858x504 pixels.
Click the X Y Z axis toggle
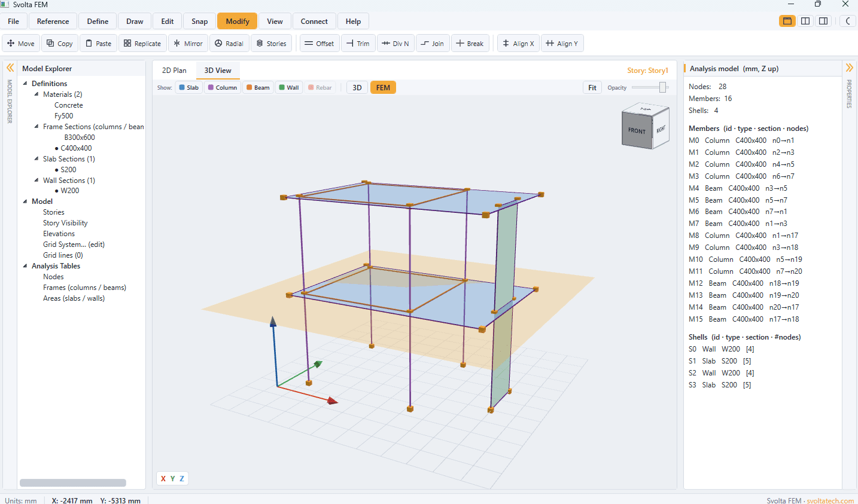pyautogui.click(x=172, y=478)
